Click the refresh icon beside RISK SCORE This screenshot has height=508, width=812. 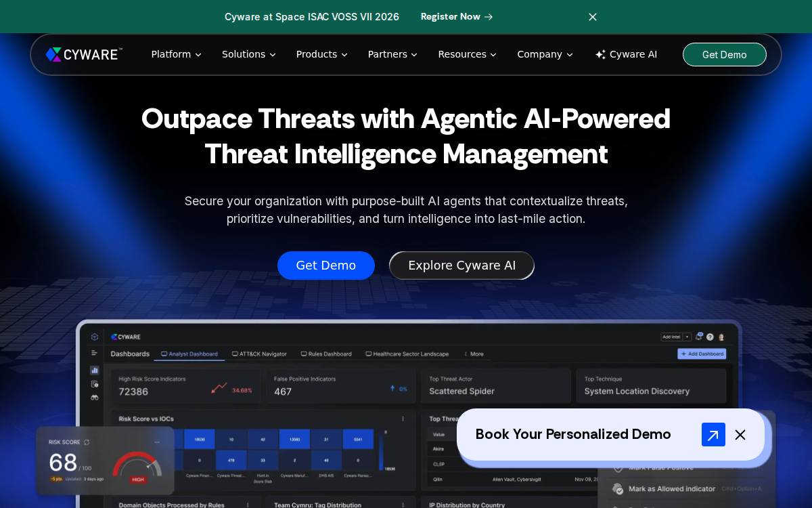[87, 442]
